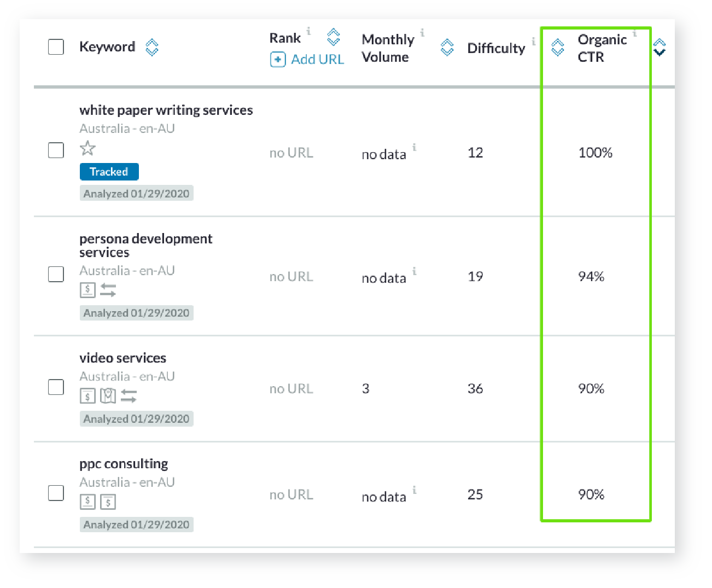Click the info icon next to Organic CTR
The image size is (712, 588).
tap(634, 34)
